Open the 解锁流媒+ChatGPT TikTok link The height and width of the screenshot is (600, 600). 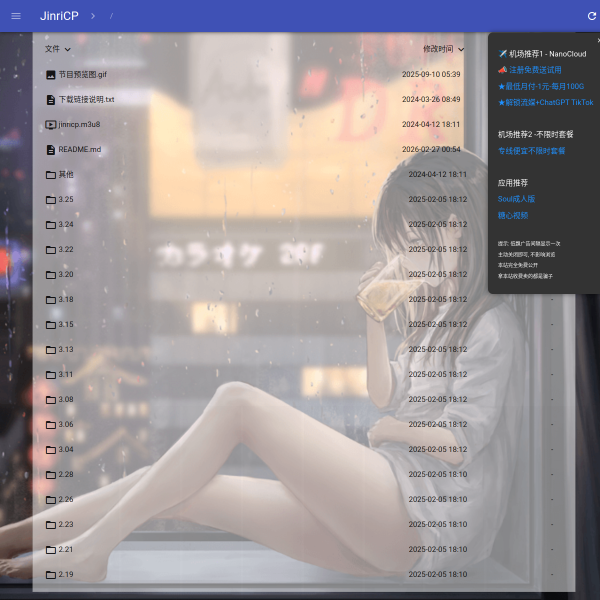click(546, 103)
